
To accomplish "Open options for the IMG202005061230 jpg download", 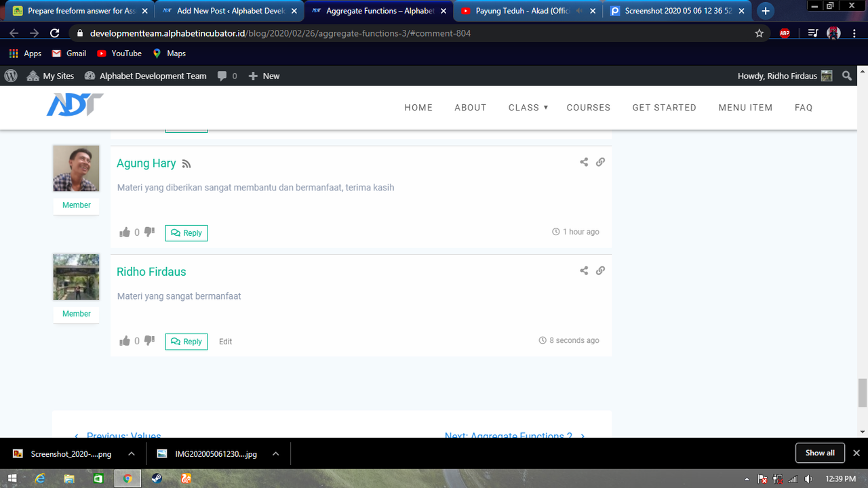I will point(275,453).
